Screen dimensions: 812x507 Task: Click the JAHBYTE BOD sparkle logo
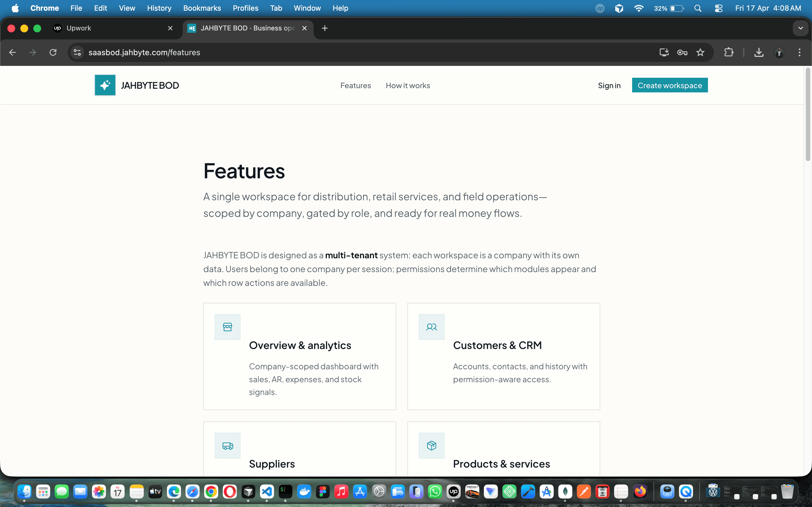click(104, 85)
